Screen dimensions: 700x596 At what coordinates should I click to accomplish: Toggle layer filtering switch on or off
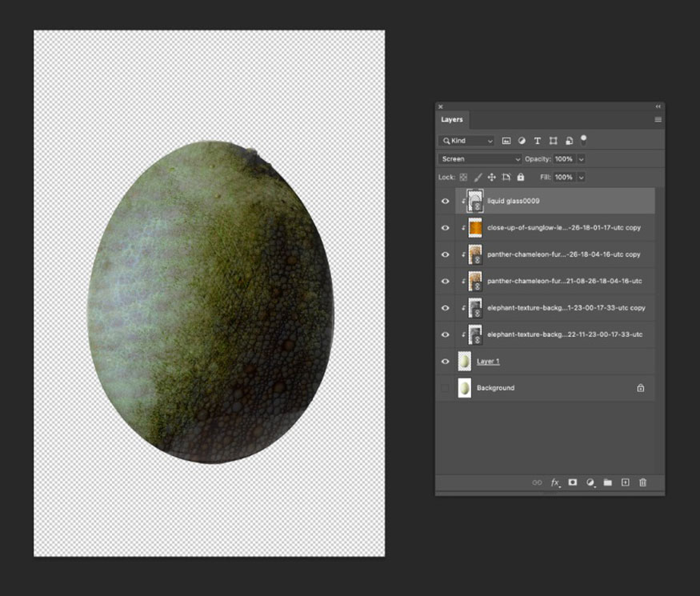point(583,140)
